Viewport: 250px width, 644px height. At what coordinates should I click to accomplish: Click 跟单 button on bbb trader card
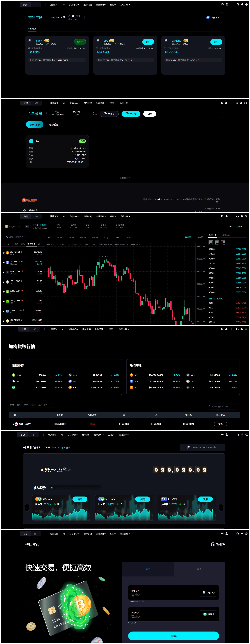(x=148, y=42)
